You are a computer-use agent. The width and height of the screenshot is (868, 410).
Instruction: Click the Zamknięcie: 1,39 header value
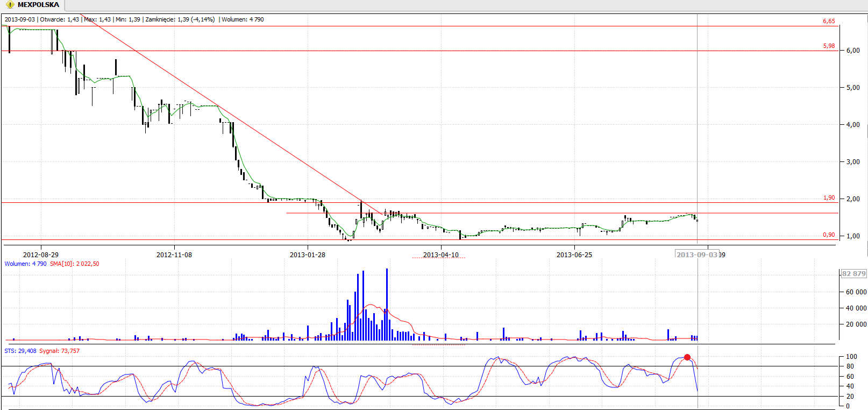pyautogui.click(x=180, y=19)
